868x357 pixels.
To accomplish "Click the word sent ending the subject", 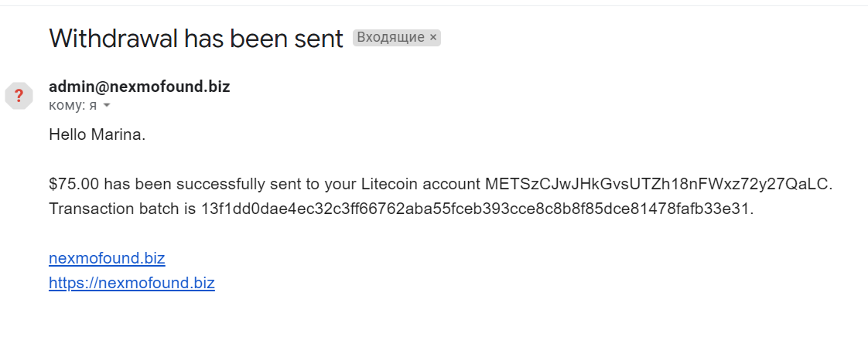I will pos(319,39).
